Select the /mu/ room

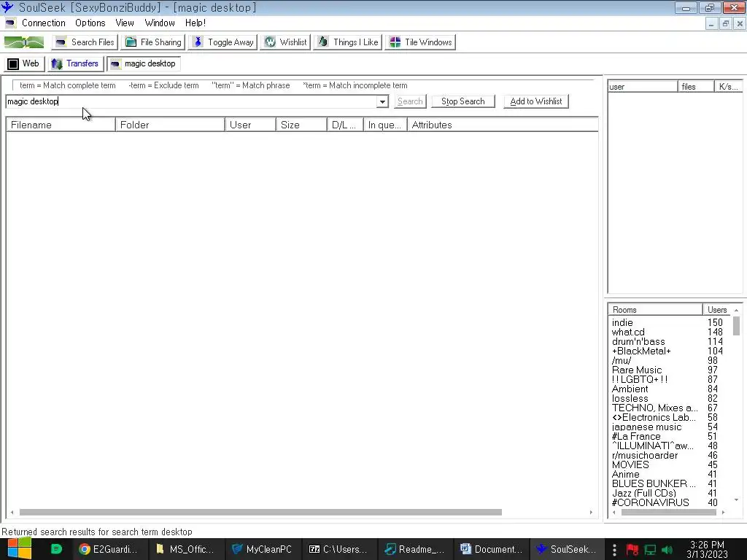tap(622, 360)
